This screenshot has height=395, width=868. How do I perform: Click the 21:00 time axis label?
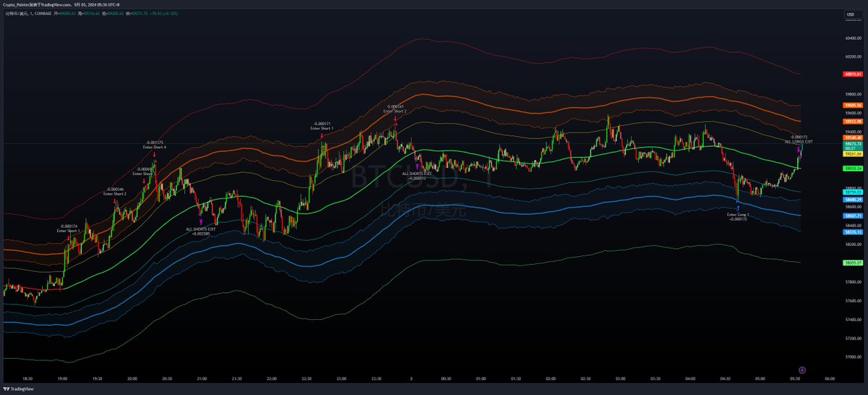click(203, 378)
